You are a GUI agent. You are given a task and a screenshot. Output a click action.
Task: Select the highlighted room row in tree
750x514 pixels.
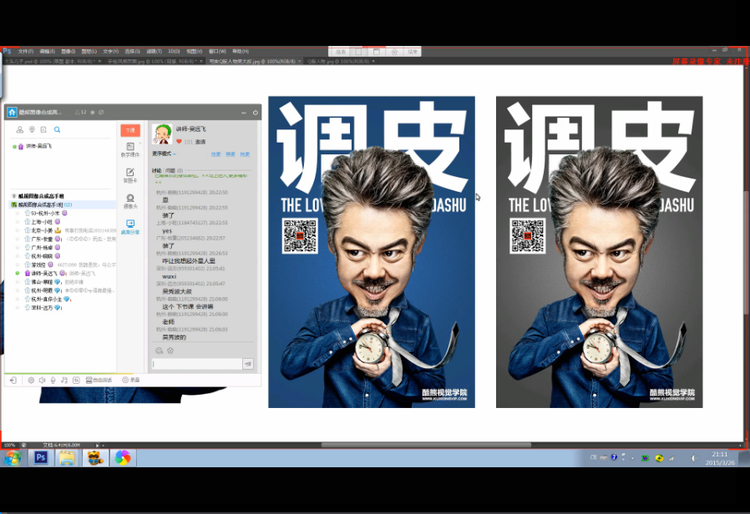click(62, 205)
